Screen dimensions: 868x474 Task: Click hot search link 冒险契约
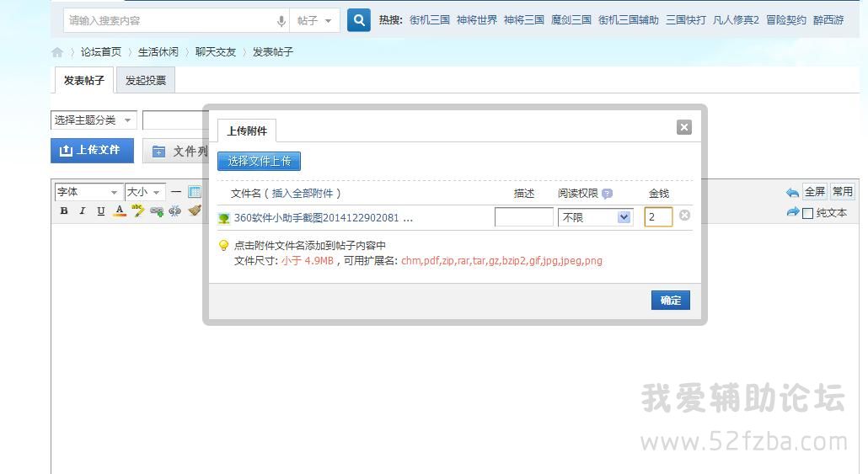click(786, 20)
